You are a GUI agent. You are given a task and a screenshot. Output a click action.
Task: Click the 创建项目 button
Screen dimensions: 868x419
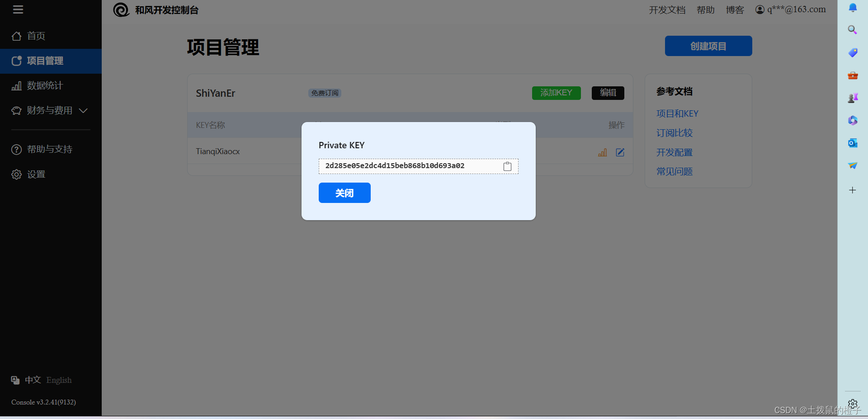click(708, 46)
